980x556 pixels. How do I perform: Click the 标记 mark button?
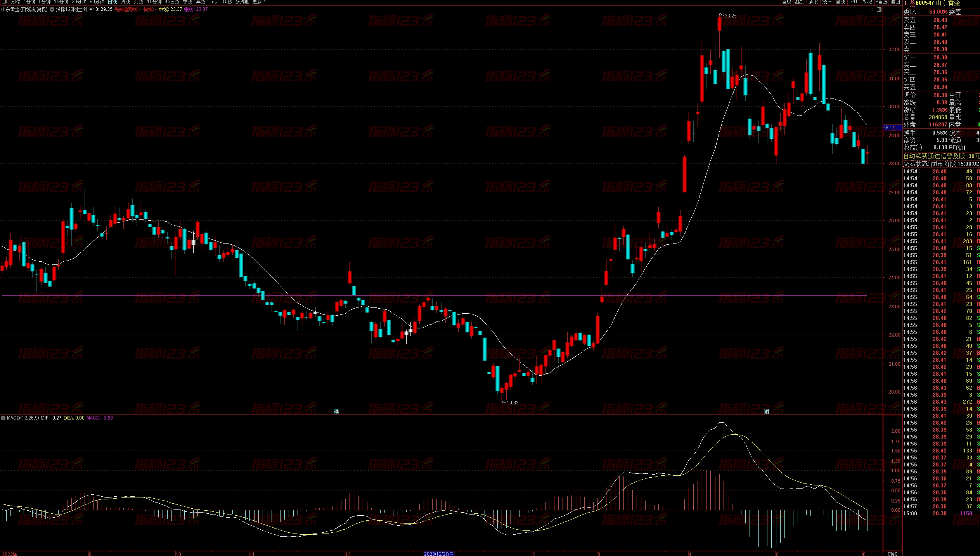pos(867,2)
